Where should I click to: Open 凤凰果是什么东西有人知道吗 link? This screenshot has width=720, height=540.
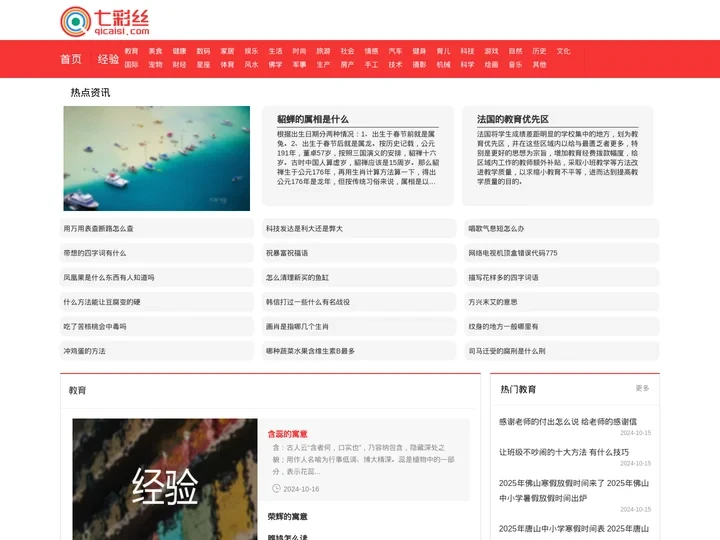tap(109, 277)
